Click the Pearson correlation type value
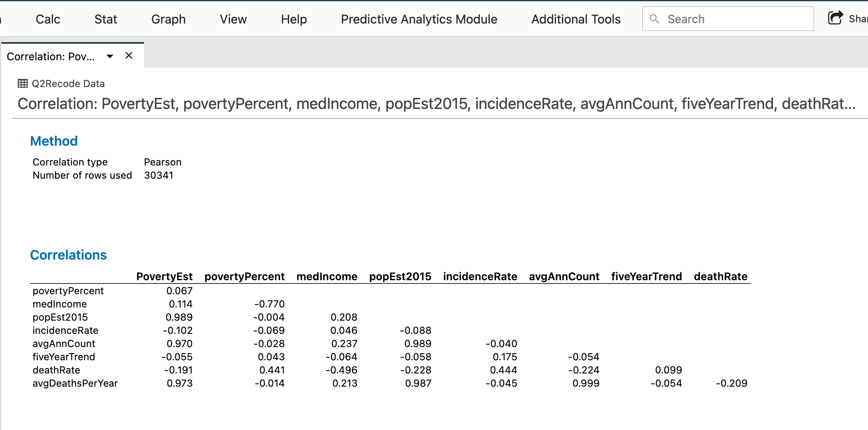This screenshot has width=868, height=430. [162, 162]
